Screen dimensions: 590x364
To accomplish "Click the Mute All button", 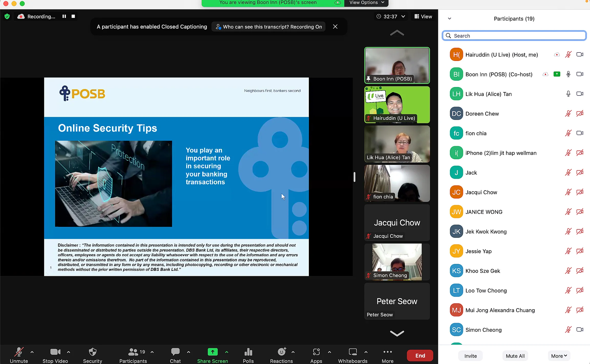I will click(x=515, y=356).
